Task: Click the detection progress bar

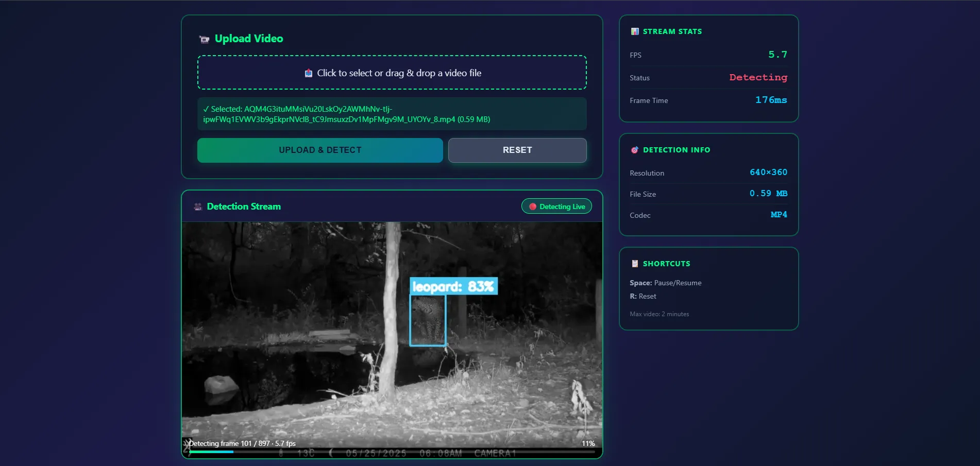Action: (392, 452)
